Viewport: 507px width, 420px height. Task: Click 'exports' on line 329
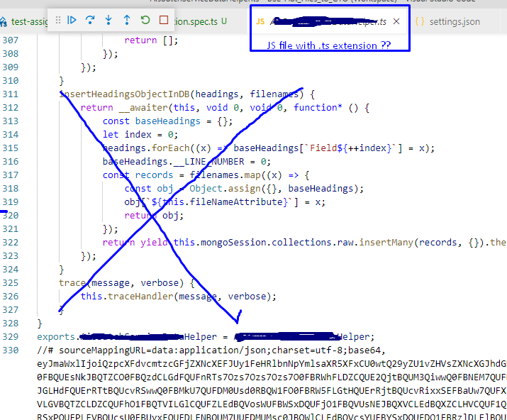pyautogui.click(x=56, y=337)
